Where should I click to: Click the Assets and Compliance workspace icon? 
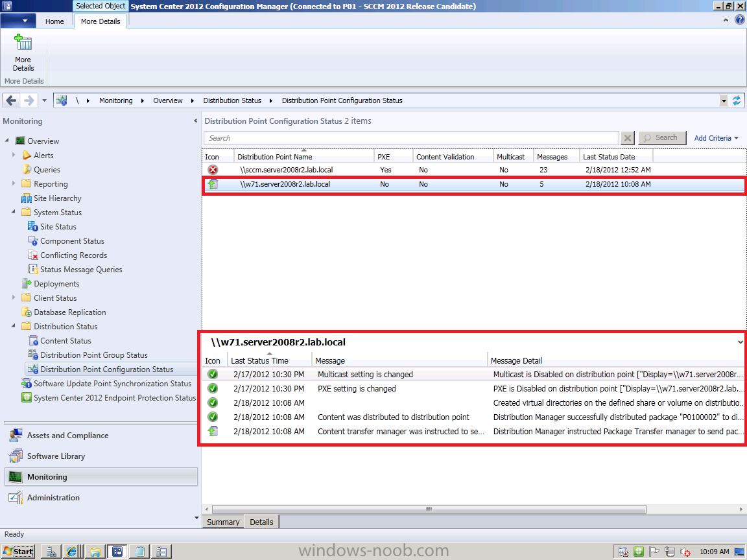coord(16,436)
